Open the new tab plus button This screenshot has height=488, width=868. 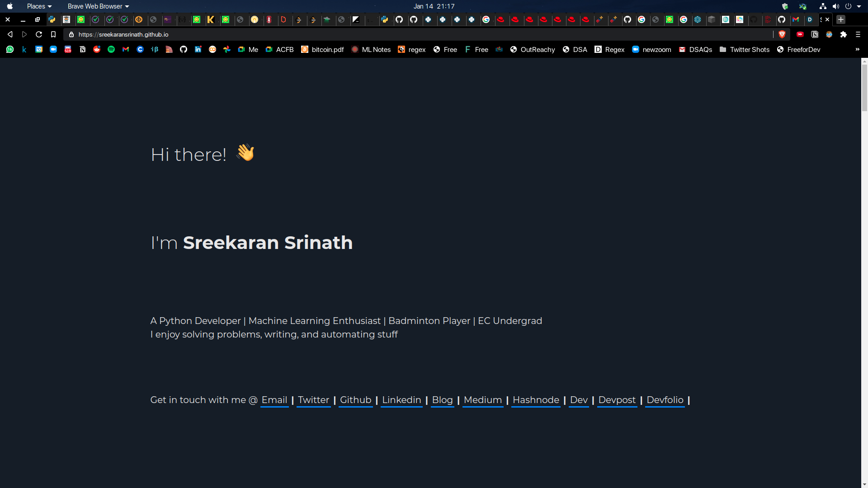coord(841,19)
